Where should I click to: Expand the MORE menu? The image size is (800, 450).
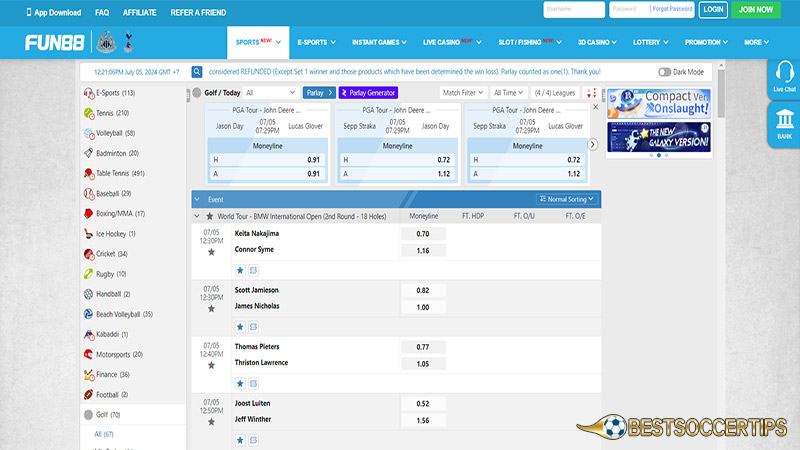[756, 42]
